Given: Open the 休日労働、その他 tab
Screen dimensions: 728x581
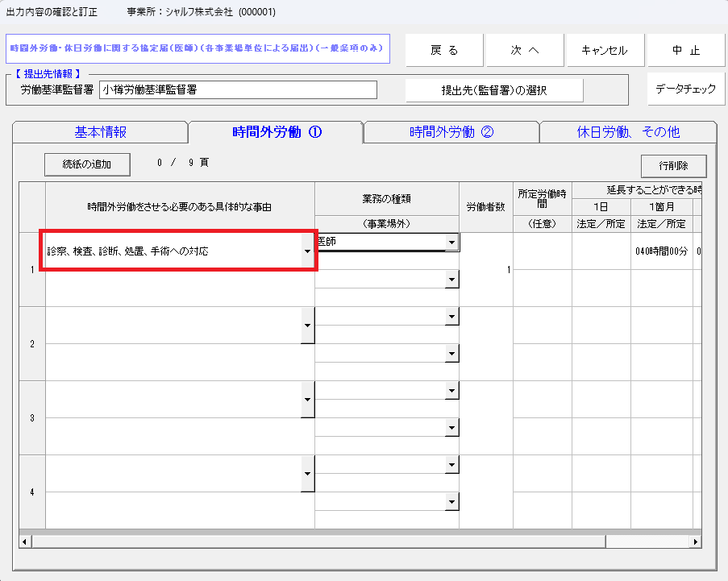Looking at the screenshot, I should point(628,132).
